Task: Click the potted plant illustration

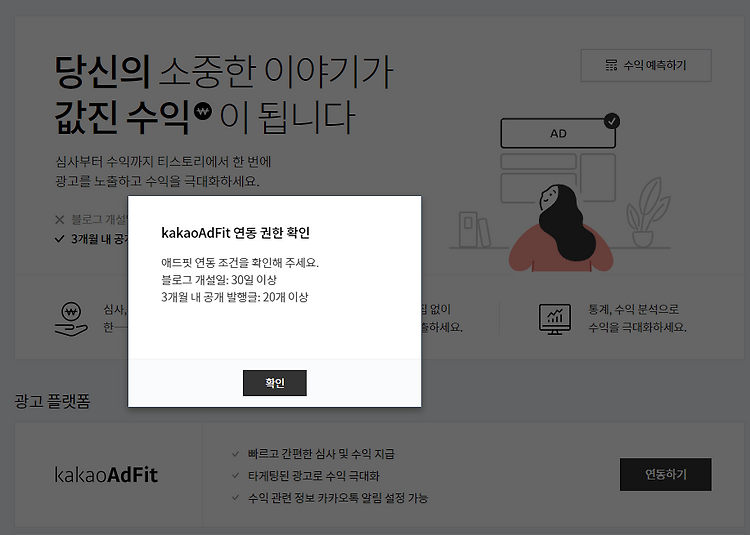Action: click(x=648, y=213)
